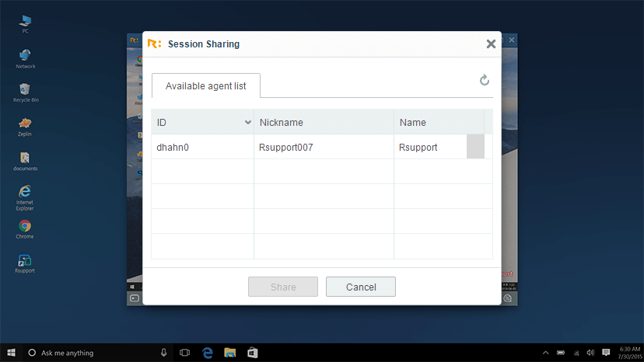The height and width of the screenshot is (362, 644).
Task: Launch the Zeplin desktop icon
Action: pyautogui.click(x=25, y=127)
